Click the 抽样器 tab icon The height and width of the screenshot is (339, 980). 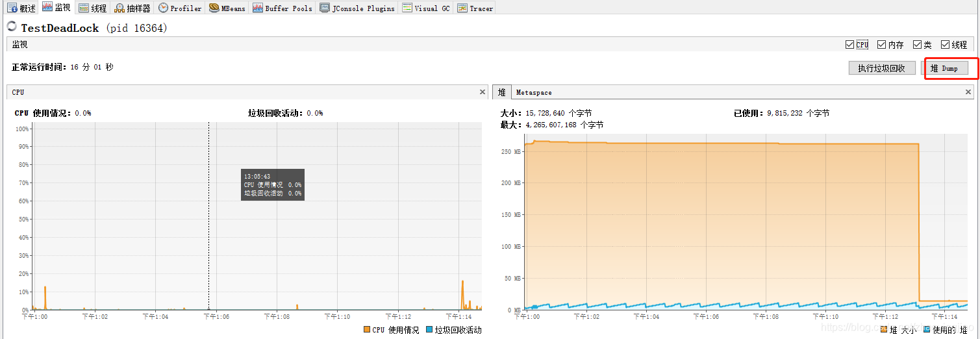pos(119,8)
